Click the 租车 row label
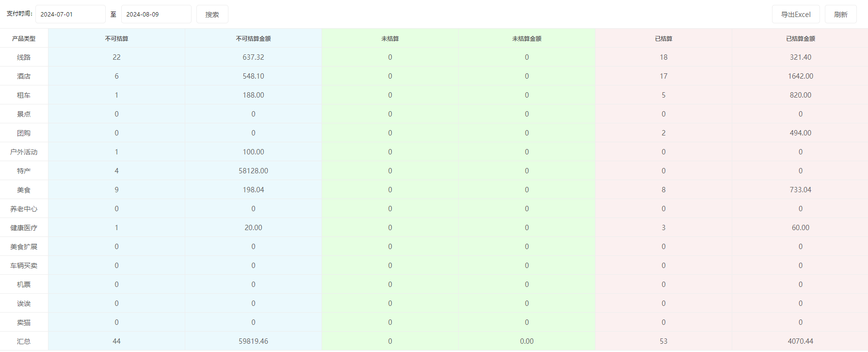 coord(24,95)
